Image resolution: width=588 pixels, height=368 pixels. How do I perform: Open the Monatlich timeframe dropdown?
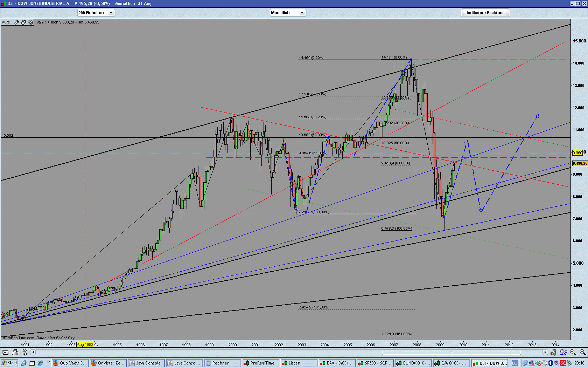[303, 12]
